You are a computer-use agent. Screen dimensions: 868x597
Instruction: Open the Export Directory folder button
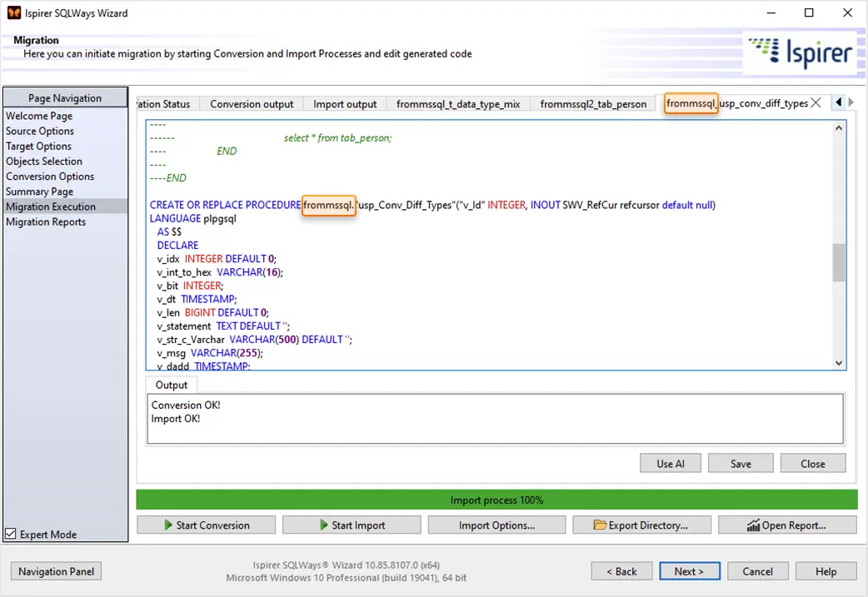point(641,525)
